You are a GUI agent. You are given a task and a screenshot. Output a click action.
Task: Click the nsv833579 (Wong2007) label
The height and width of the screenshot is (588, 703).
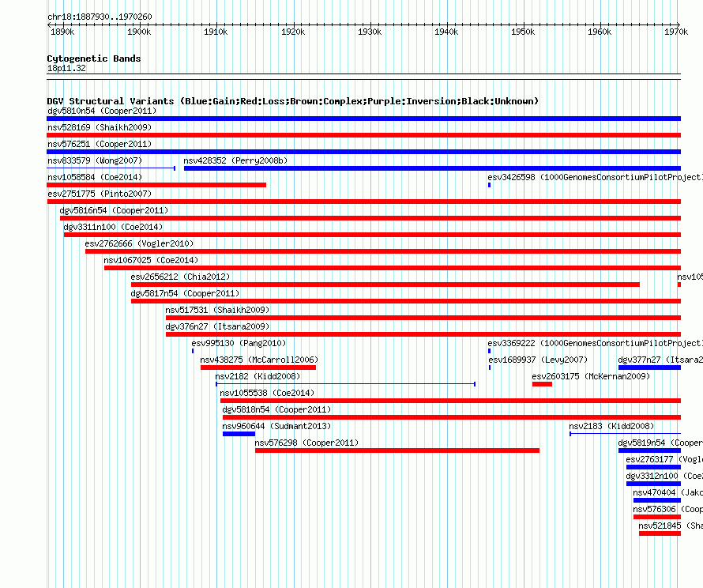(95, 160)
